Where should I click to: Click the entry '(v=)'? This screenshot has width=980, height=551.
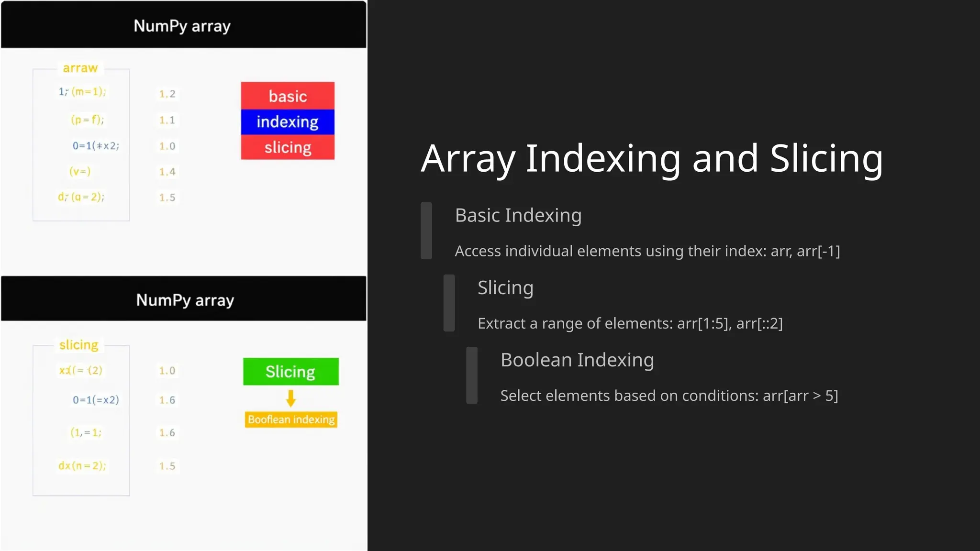point(80,171)
